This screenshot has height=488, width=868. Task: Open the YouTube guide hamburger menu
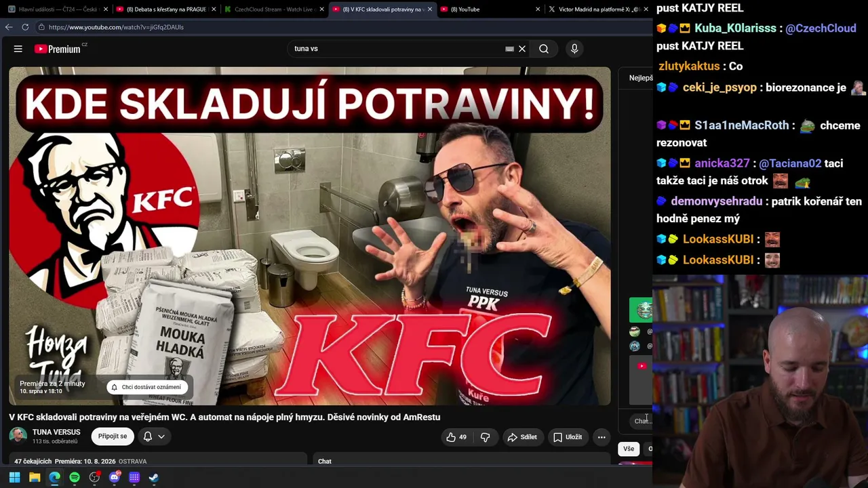[18, 49]
